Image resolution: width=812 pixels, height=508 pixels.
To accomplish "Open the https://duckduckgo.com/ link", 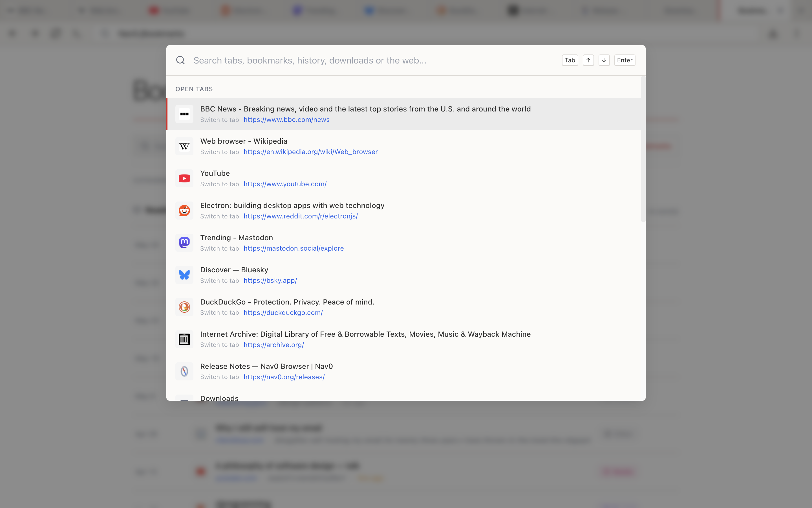I will coord(283,312).
